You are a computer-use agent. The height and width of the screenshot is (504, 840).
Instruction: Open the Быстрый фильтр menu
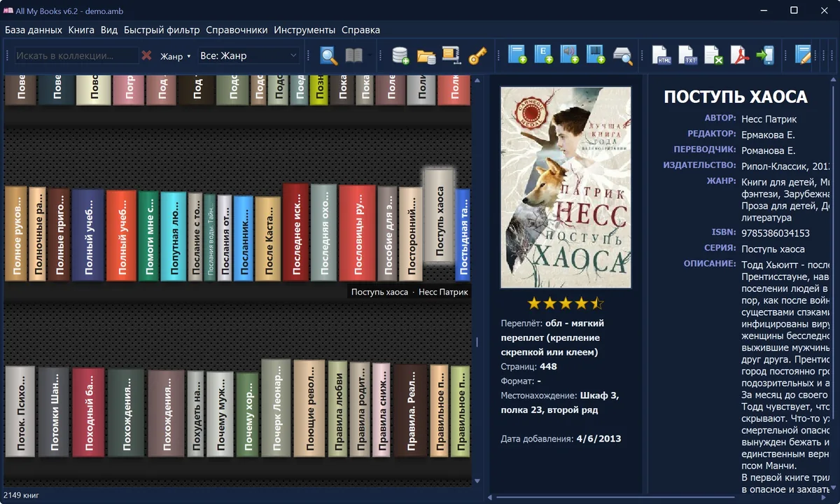[162, 30]
